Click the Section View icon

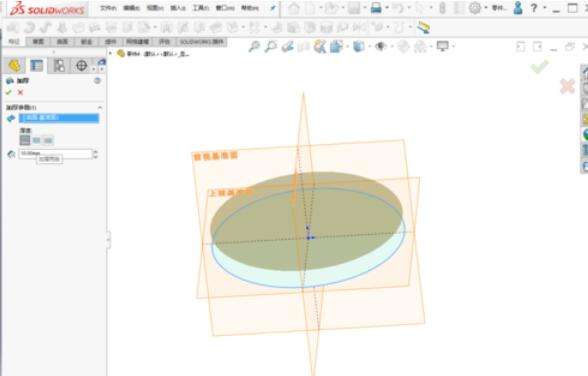point(304,46)
